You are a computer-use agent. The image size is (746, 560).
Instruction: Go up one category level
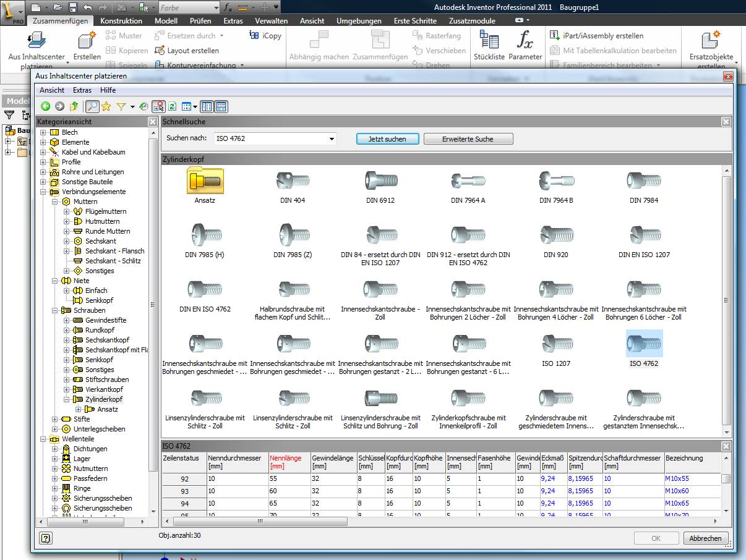pos(74,106)
